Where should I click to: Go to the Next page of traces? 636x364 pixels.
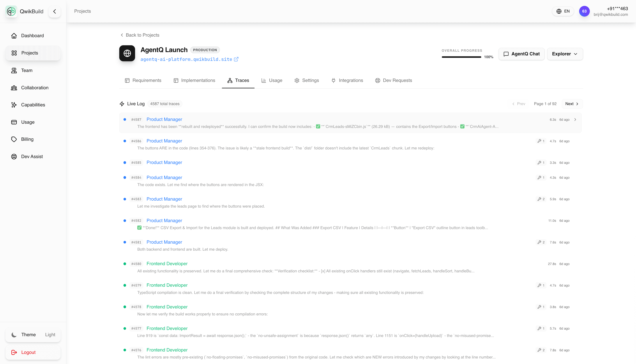572,104
